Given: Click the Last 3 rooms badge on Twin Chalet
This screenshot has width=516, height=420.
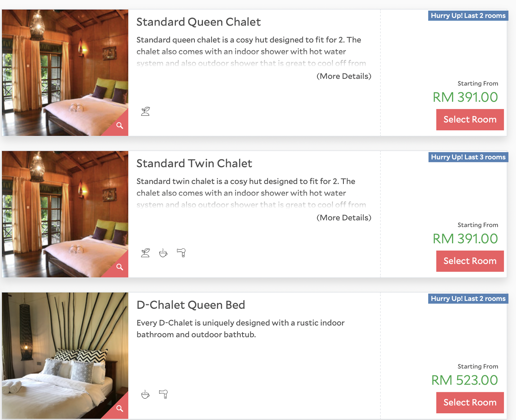Looking at the screenshot, I should tap(468, 157).
